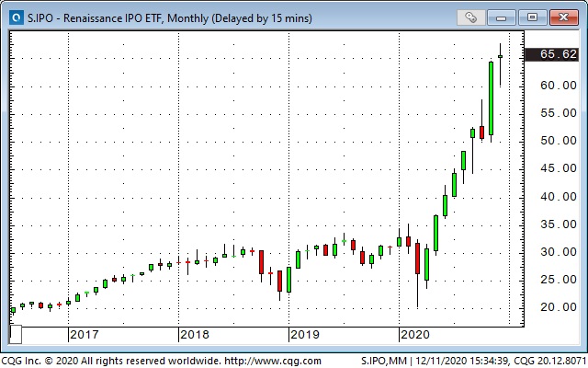Image resolution: width=588 pixels, height=368 pixels.
Task: Select the latest small candle at 65.62
Action: coord(500,57)
